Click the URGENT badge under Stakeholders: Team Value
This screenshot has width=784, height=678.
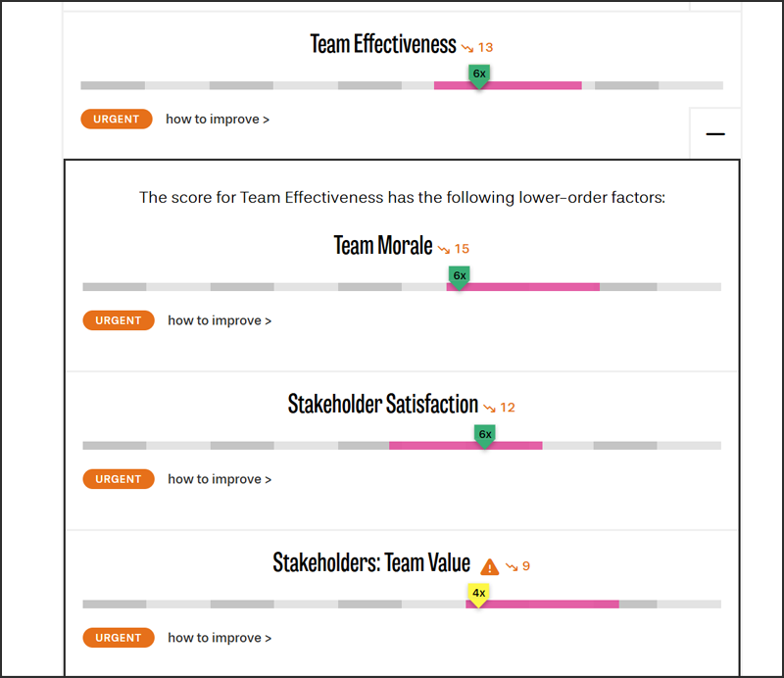(x=119, y=638)
